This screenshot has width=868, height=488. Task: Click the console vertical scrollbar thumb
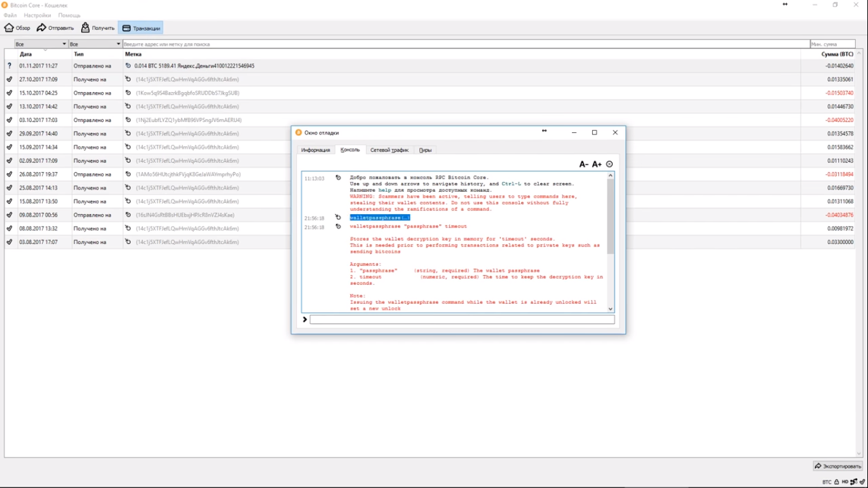click(x=611, y=217)
